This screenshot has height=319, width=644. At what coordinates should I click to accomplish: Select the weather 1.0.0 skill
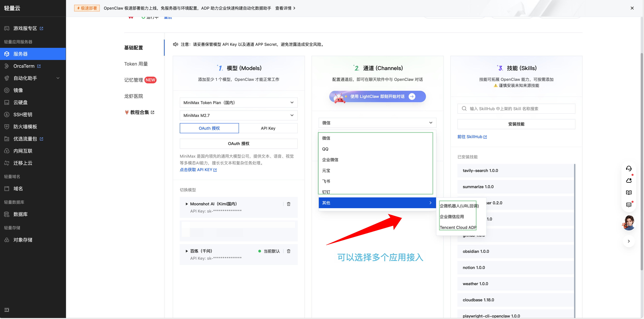coord(515,284)
